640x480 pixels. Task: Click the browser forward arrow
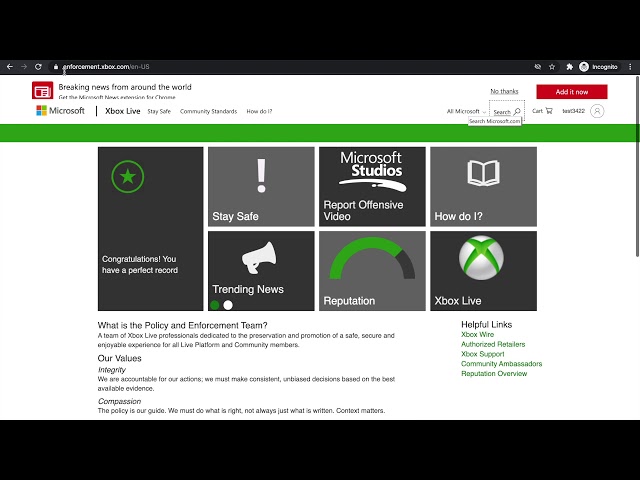tap(24, 67)
